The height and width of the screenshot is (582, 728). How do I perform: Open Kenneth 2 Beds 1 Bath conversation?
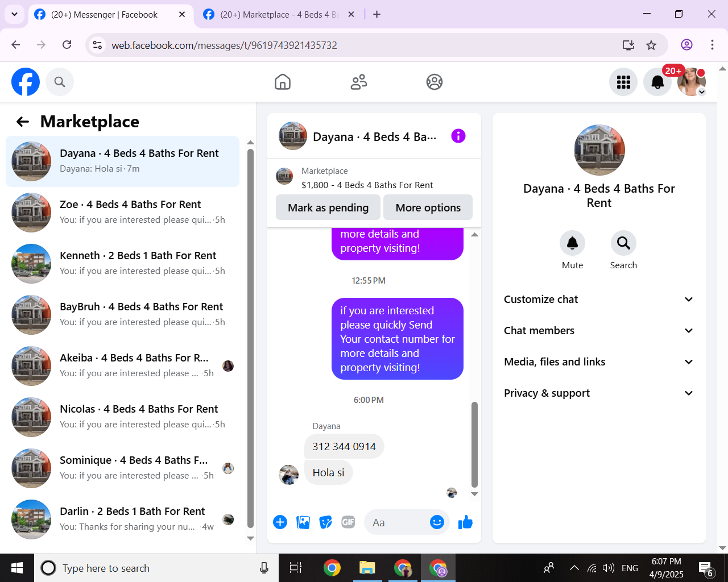tap(122, 264)
